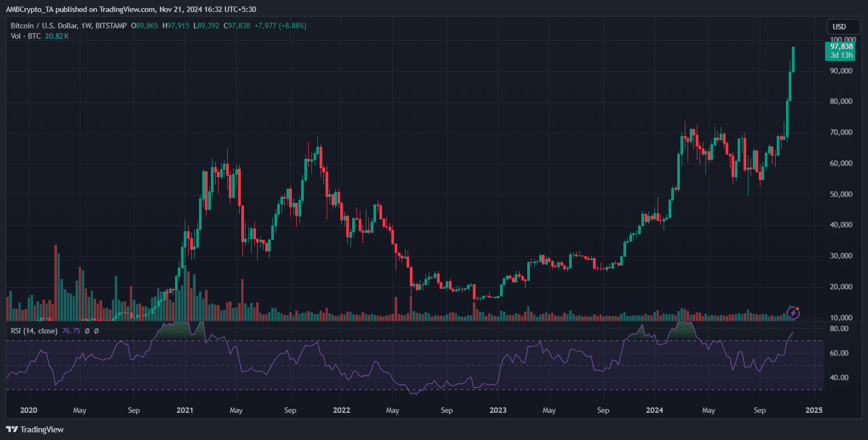Click the 60.00 RSI scale label

[839, 353]
